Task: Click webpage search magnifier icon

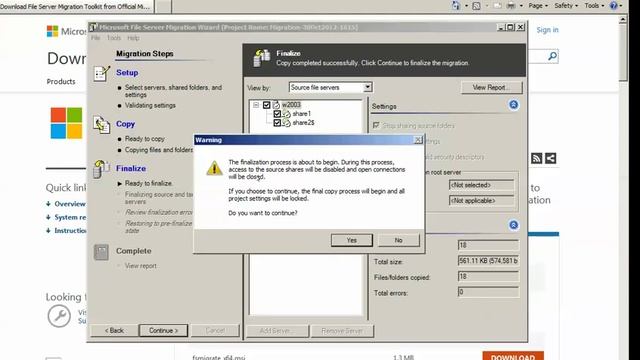Action: coord(552,56)
